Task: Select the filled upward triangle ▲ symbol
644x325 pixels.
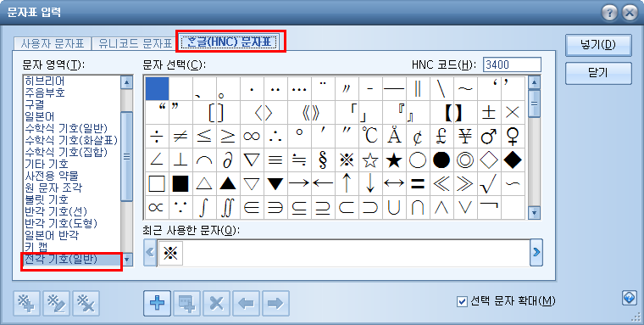Action: (x=228, y=184)
